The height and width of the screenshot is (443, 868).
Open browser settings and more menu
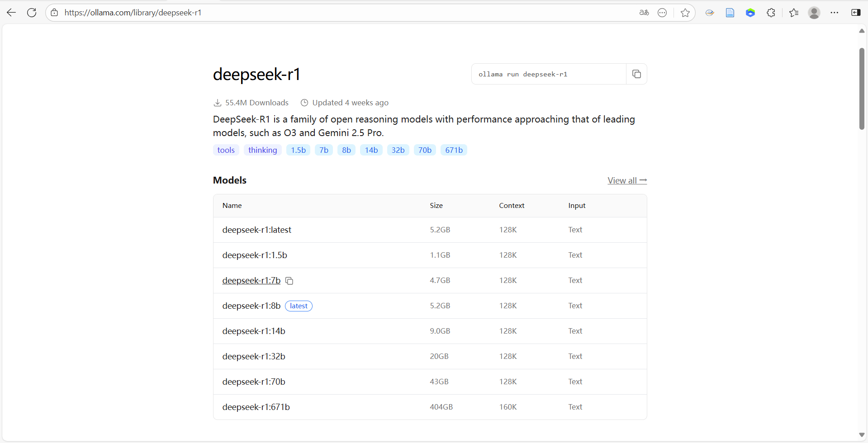pyautogui.click(x=835, y=13)
